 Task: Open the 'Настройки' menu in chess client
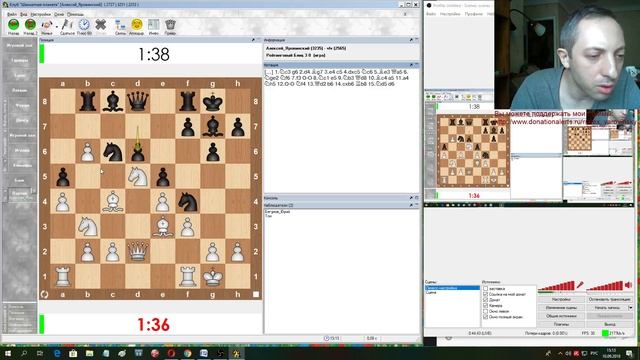point(41,14)
